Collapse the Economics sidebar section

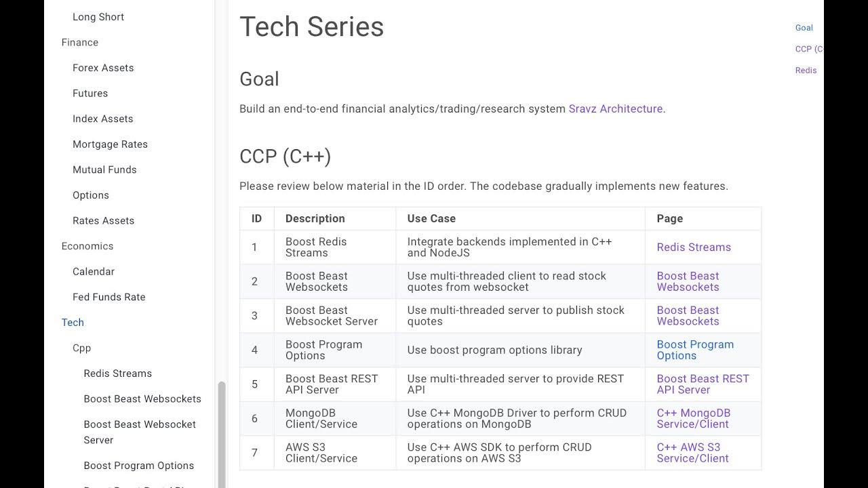87,246
